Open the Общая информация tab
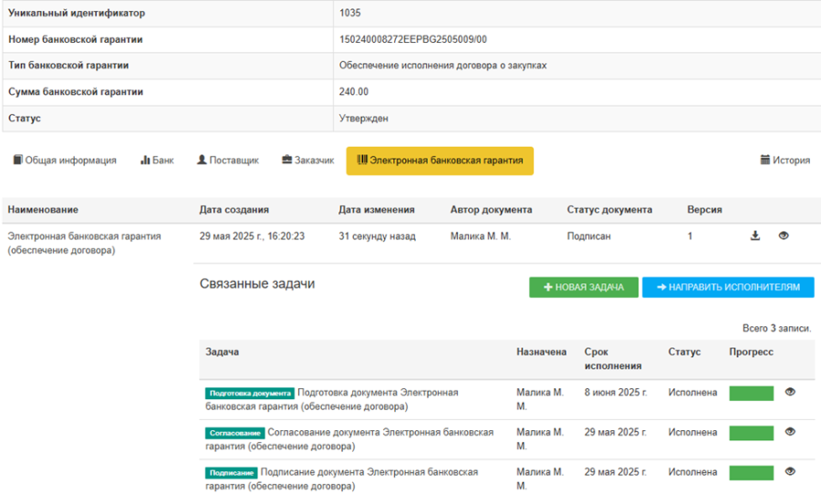The width and height of the screenshot is (821, 504). pos(65,160)
